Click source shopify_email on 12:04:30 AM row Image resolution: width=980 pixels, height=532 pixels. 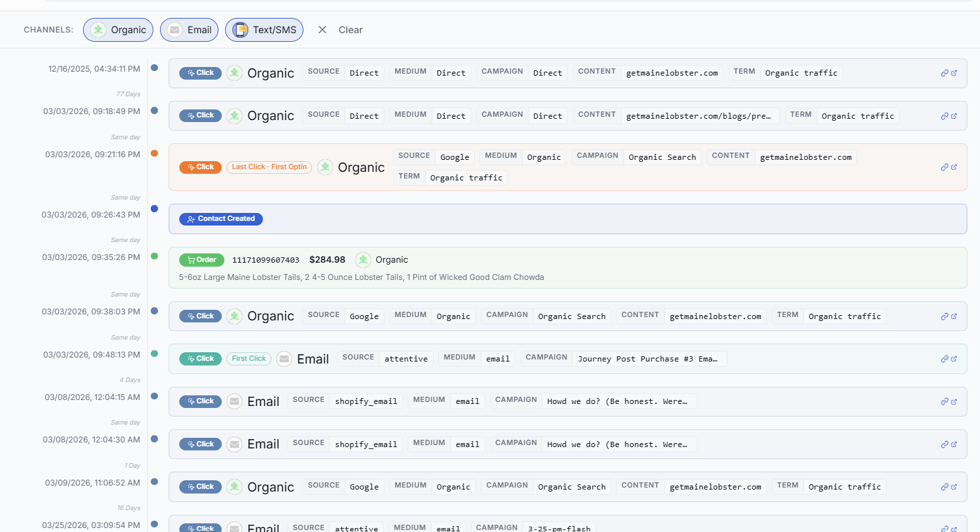point(366,444)
